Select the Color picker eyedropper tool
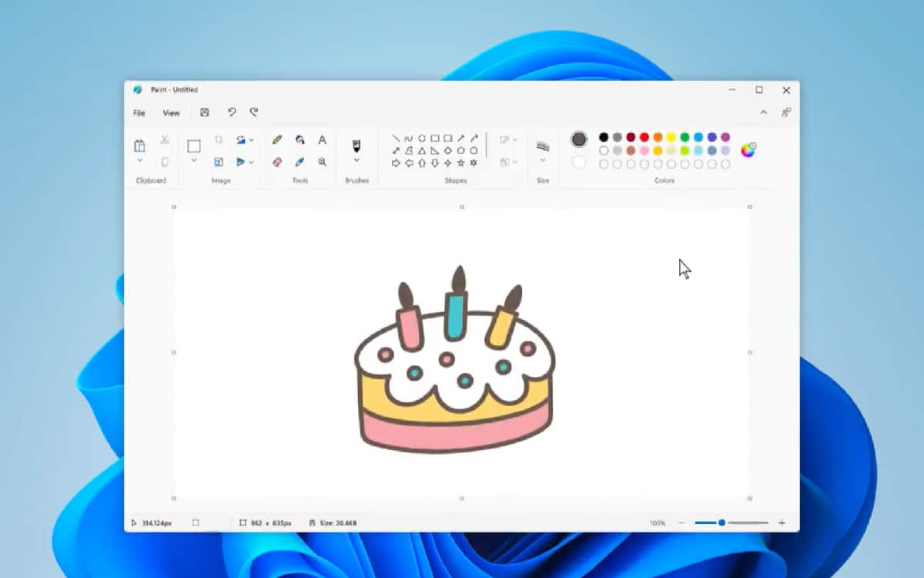This screenshot has width=924, height=578. [x=300, y=162]
